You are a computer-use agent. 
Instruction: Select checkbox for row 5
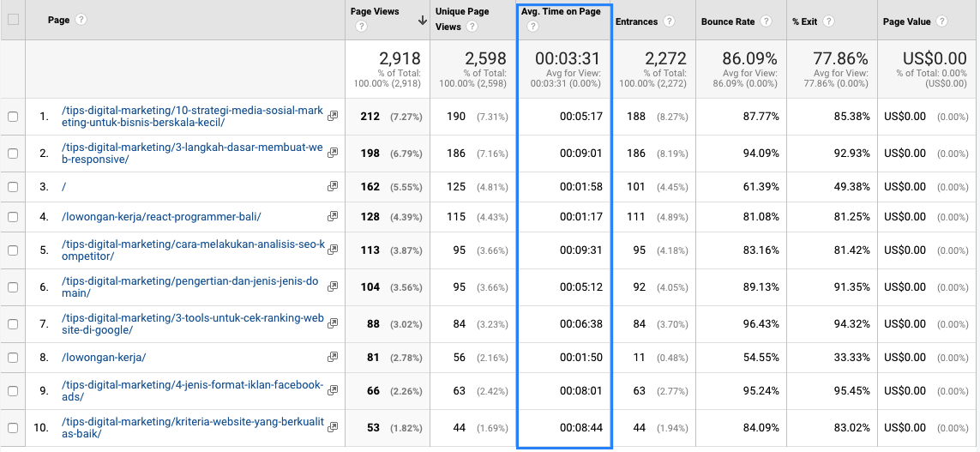(x=13, y=250)
